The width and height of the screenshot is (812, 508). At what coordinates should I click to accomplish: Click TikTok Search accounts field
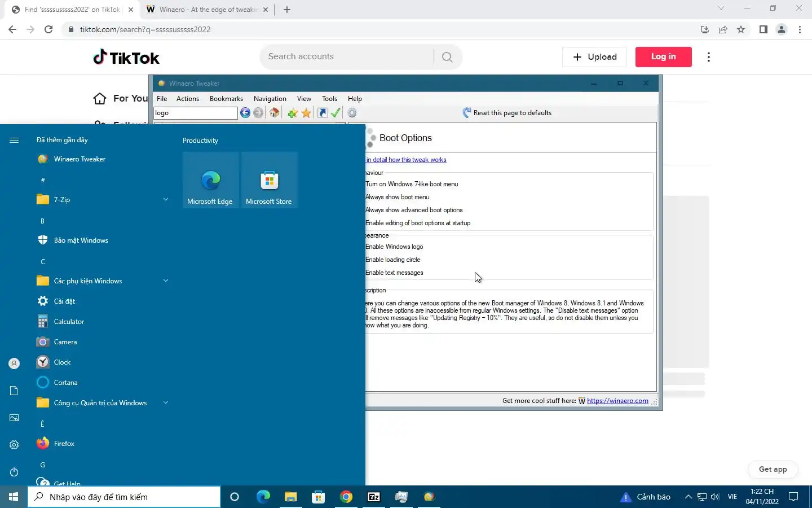346,57
